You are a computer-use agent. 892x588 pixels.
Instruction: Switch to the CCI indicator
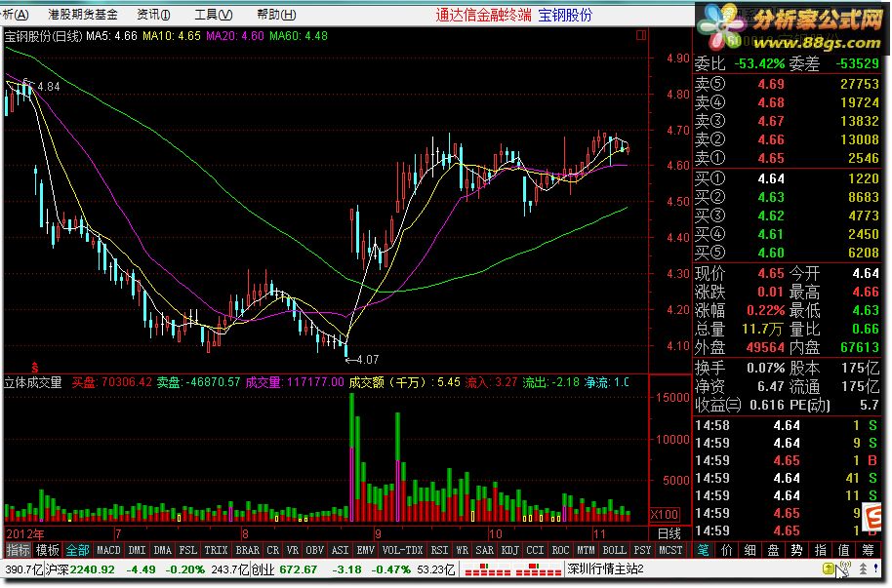535,550
